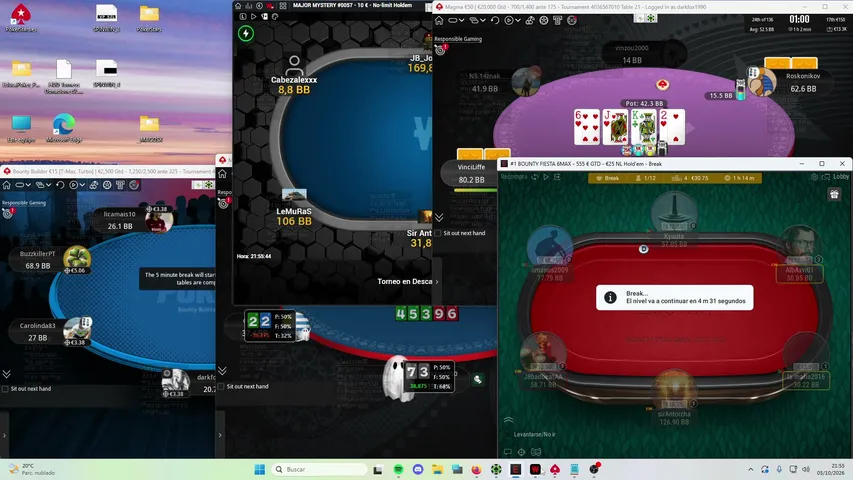The image size is (853, 480).
Task: Click crosshair icon at bottom of Bounty Fiesta
Action: pos(521,452)
